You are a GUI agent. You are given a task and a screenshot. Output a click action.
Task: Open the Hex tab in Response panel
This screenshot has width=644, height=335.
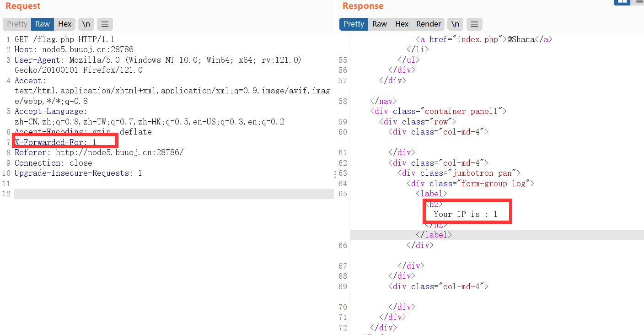pyautogui.click(x=402, y=24)
